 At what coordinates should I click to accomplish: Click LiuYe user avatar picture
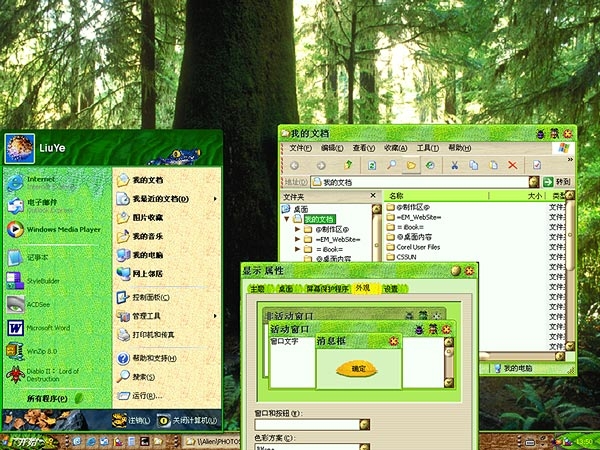(20, 148)
